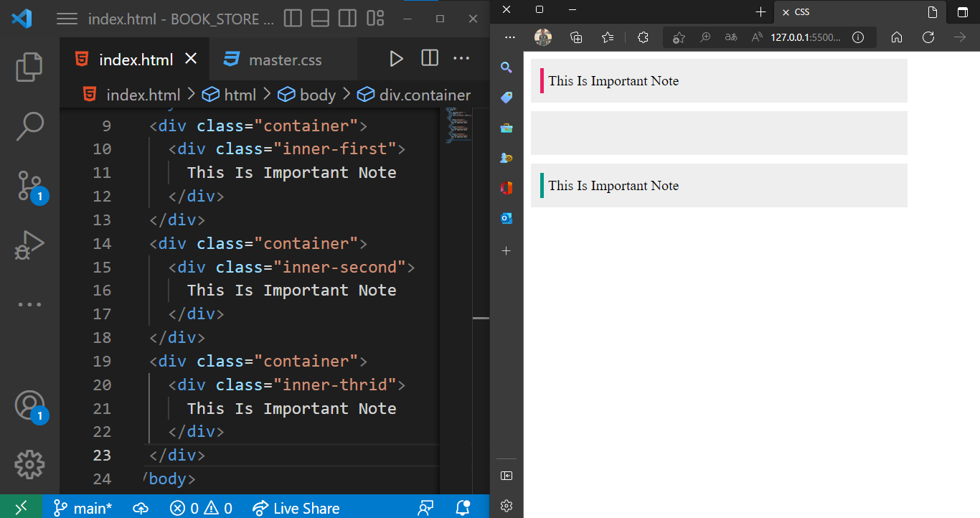The height and width of the screenshot is (518, 980).
Task: Toggle the primary sidebar layout
Action: [x=293, y=19]
